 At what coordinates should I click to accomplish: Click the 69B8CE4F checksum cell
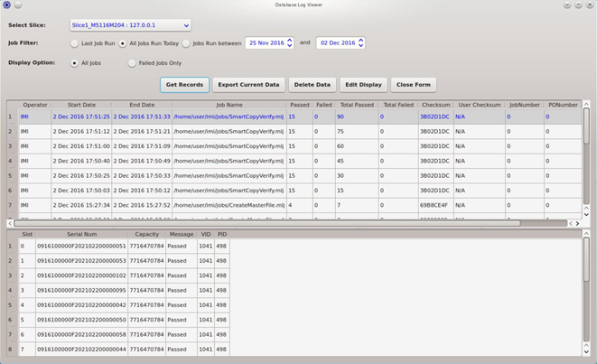pos(435,205)
